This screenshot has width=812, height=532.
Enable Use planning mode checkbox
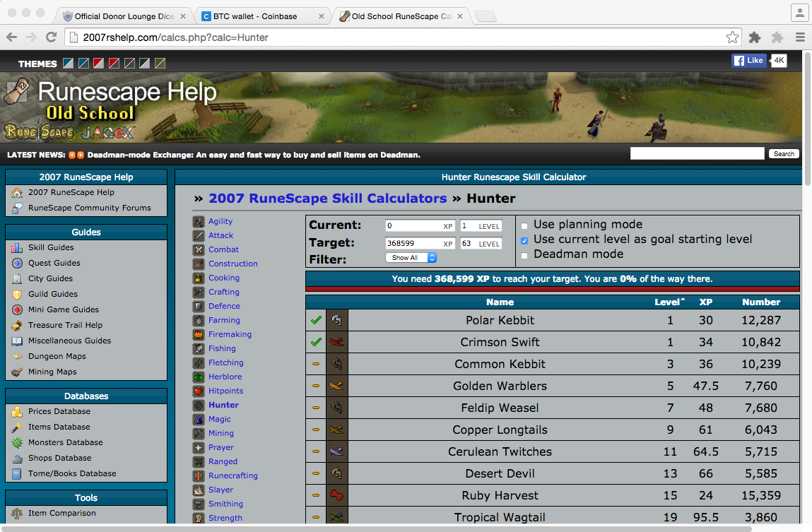524,225
